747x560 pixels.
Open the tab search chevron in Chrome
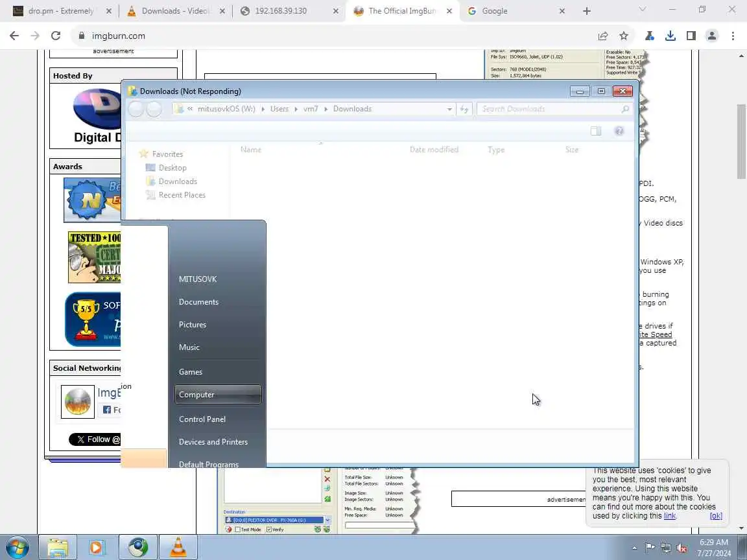coord(643,9)
